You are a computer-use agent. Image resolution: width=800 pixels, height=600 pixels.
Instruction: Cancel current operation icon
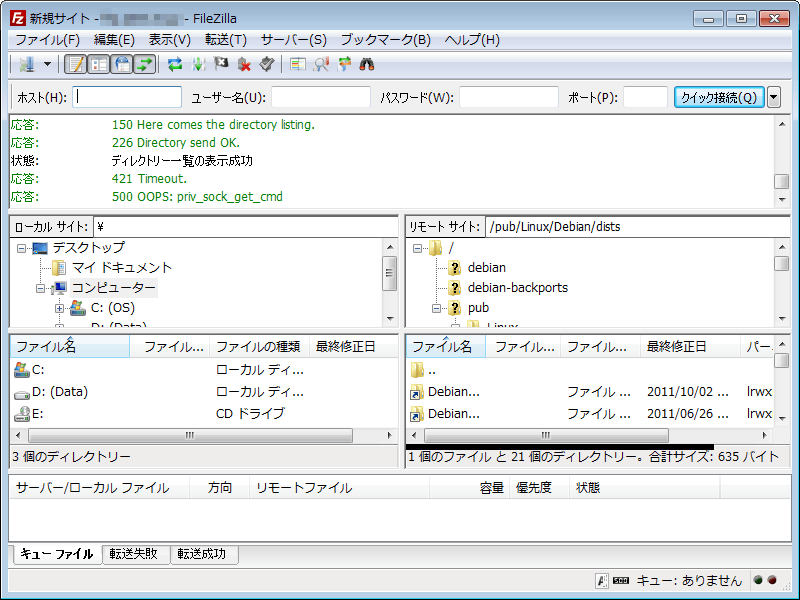coord(221,64)
